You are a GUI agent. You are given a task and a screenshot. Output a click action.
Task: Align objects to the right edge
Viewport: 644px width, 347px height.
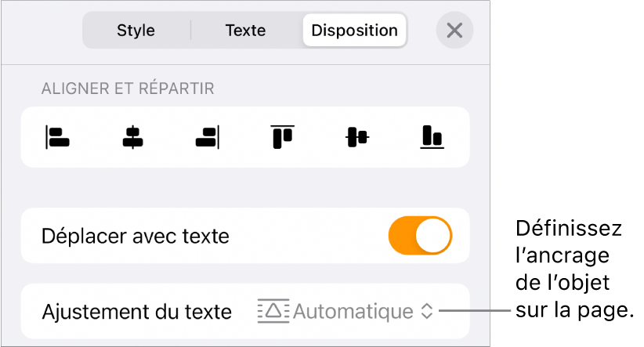[x=207, y=138]
